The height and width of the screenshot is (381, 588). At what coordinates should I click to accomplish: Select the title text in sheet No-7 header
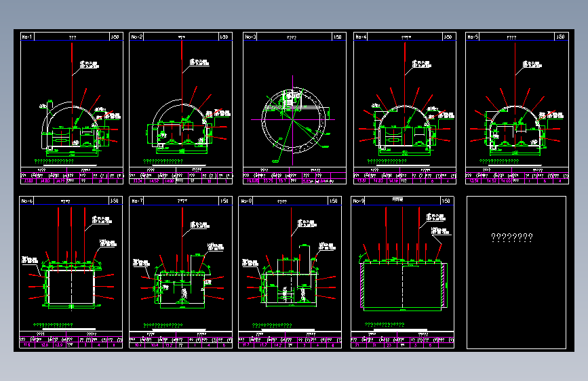[x=182, y=201]
